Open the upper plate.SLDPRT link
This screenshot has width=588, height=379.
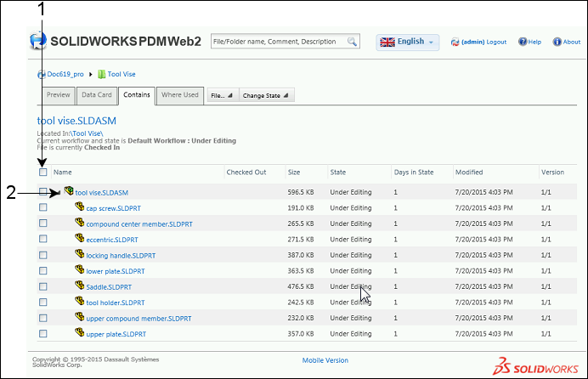click(116, 335)
